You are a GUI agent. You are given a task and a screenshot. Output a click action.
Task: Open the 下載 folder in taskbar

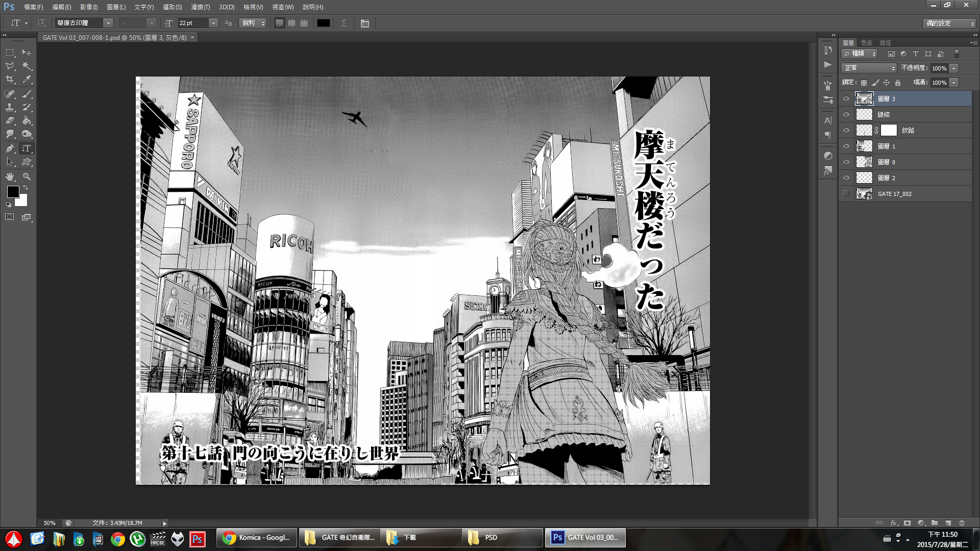point(421,538)
